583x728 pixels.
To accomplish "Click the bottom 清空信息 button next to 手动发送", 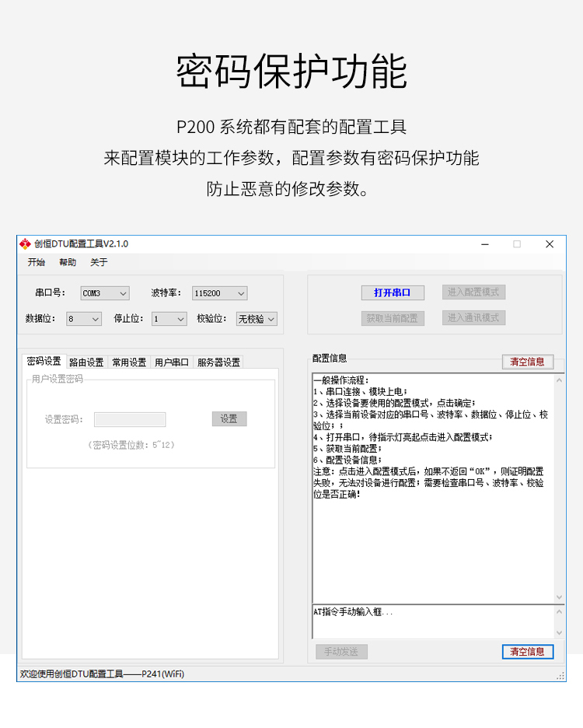I will pos(527,652).
